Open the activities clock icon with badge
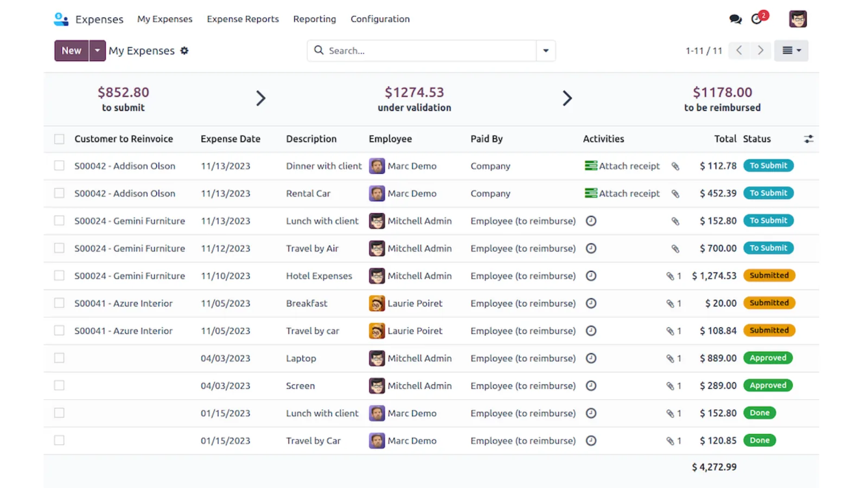Image resolution: width=868 pixels, height=488 pixels. (x=759, y=18)
